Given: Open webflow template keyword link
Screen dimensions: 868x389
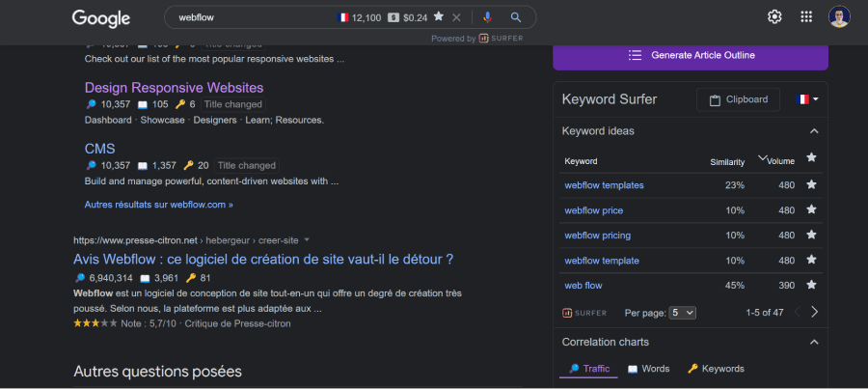Looking at the screenshot, I should (602, 261).
